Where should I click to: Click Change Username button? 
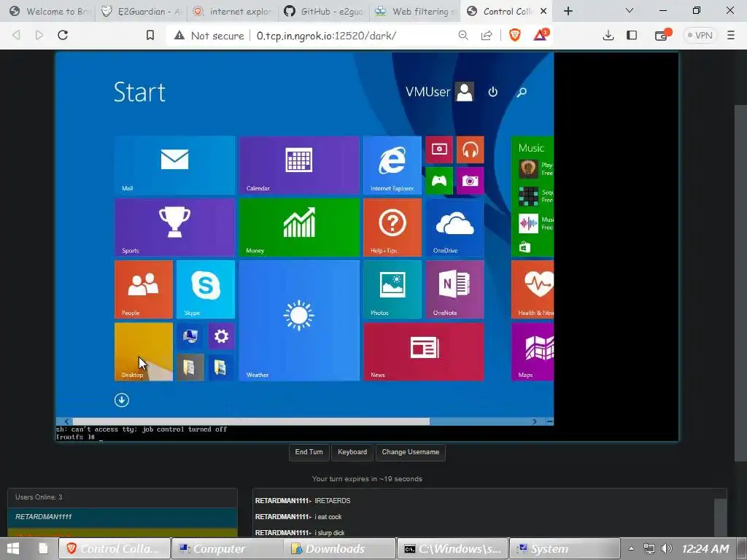tap(410, 452)
